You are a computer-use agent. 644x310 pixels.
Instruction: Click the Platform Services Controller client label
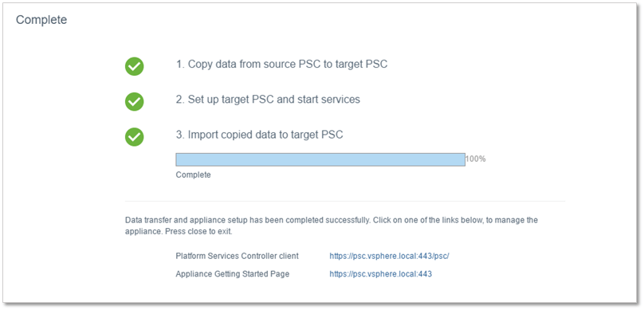[237, 256]
